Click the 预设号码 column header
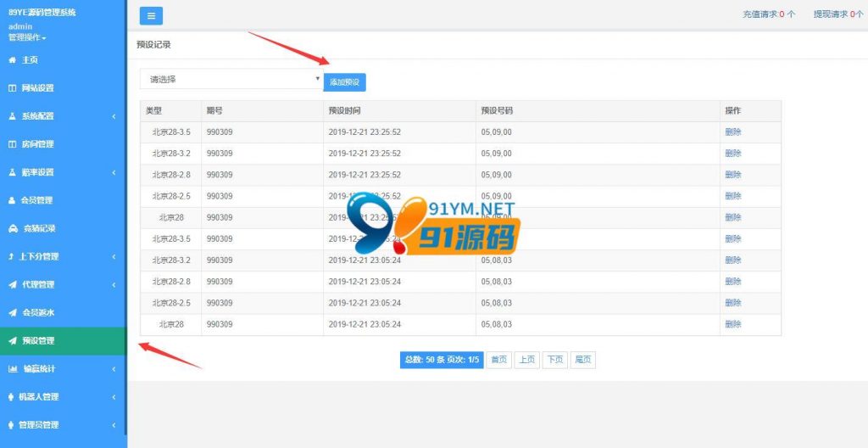This screenshot has height=448, width=868. [x=497, y=111]
